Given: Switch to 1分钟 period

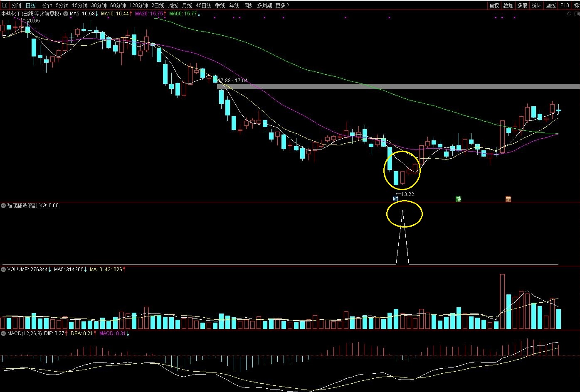Looking at the screenshot, I should point(46,5).
